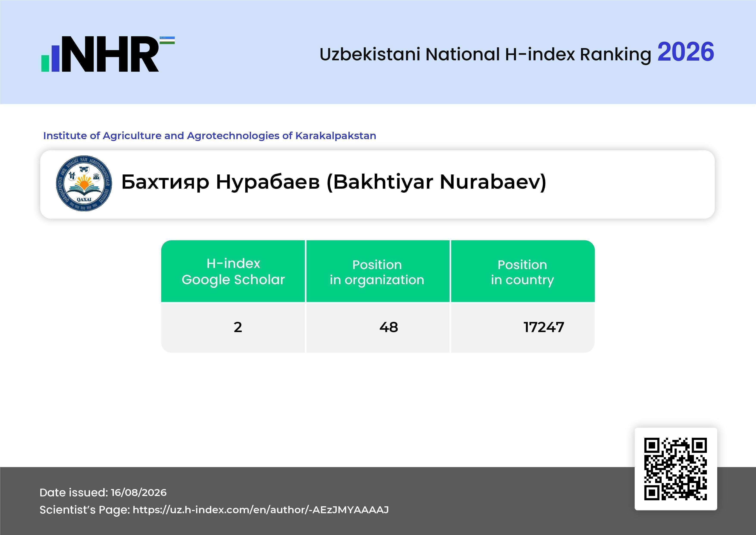Click the 'Position in country' column header
The height and width of the screenshot is (535, 756).
(523, 271)
